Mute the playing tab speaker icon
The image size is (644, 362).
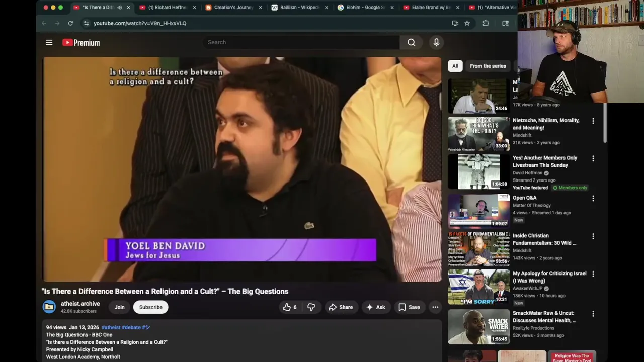click(x=120, y=8)
